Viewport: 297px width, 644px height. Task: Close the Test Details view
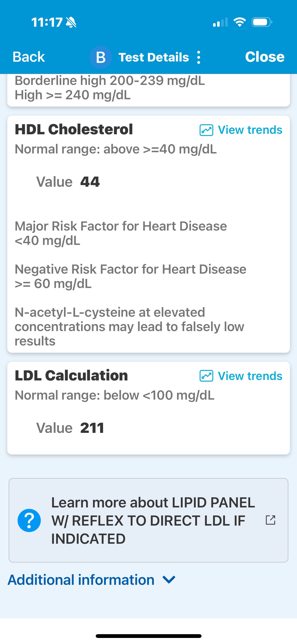[x=265, y=57]
